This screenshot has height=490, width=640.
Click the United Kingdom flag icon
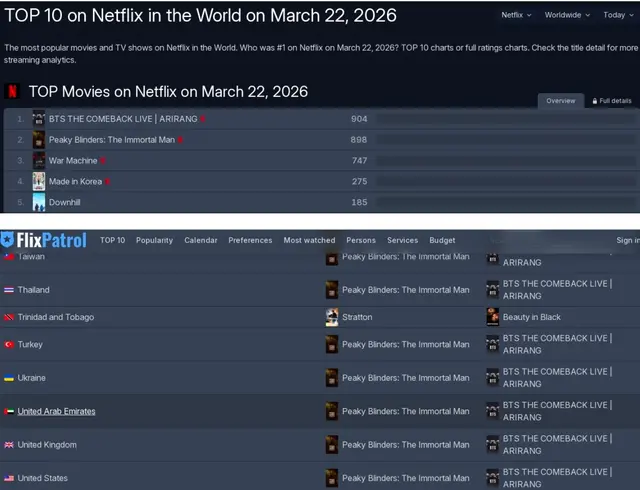tap(9, 445)
